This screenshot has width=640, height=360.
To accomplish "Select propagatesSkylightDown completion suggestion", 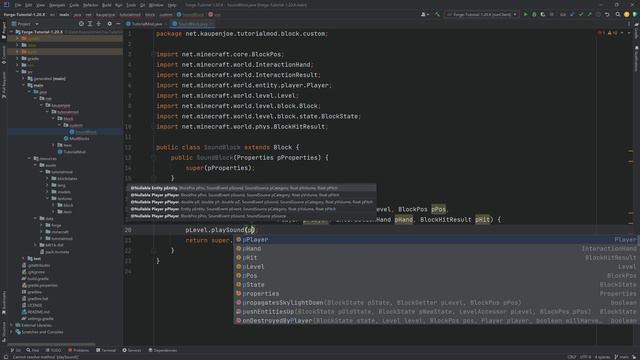I will tap(436, 302).
